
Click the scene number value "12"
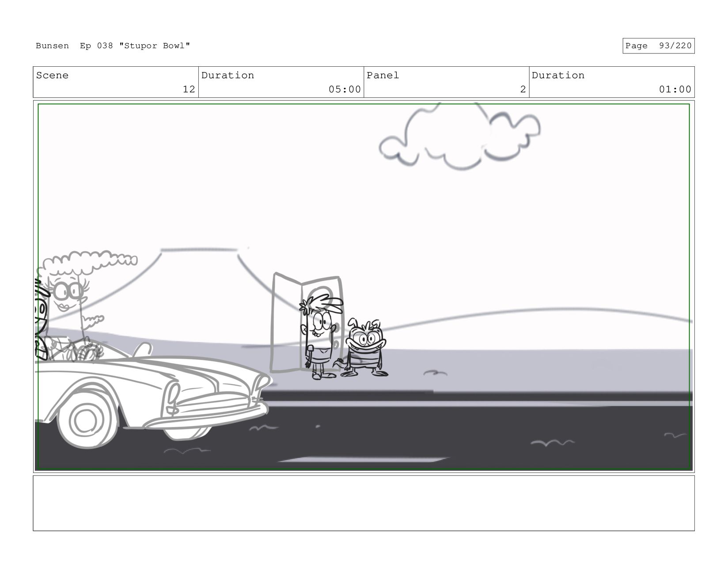[x=189, y=89]
